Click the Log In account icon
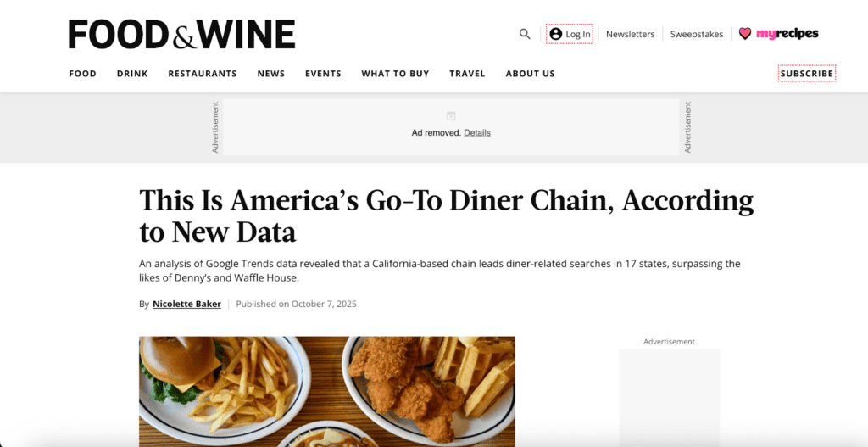This screenshot has height=447, width=868. (555, 34)
